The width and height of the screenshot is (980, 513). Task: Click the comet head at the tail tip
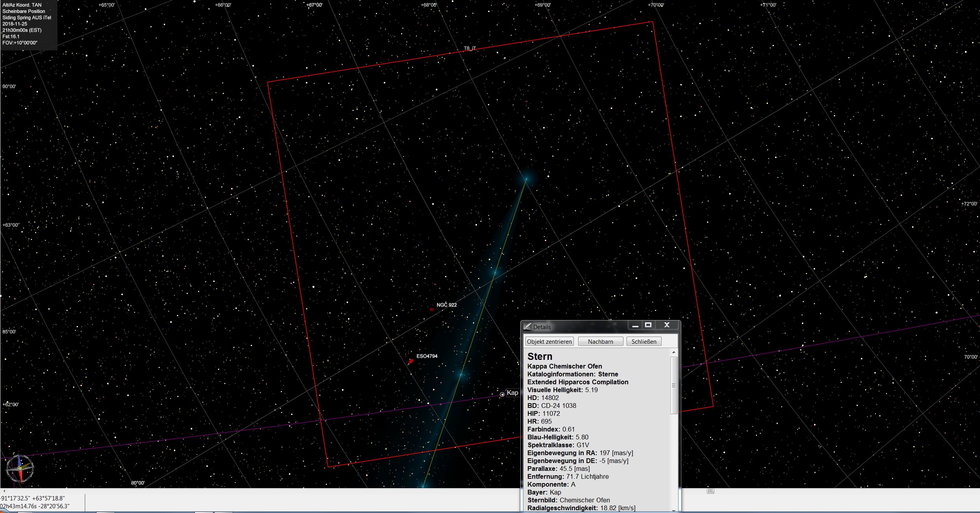526,179
